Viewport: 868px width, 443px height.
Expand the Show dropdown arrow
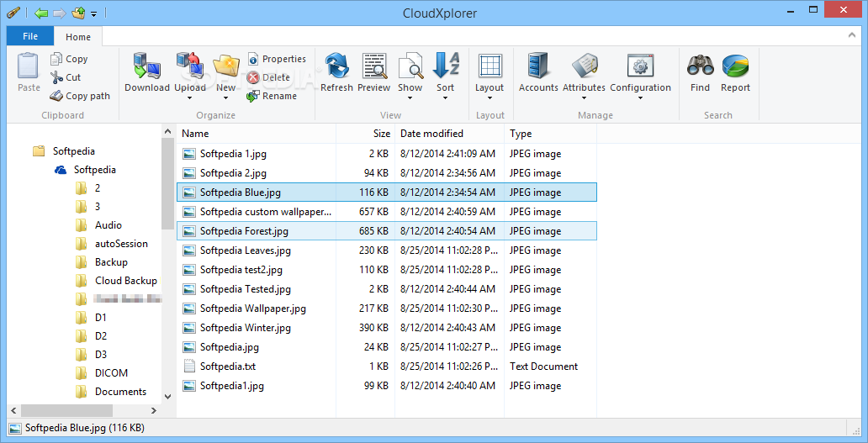(410, 98)
